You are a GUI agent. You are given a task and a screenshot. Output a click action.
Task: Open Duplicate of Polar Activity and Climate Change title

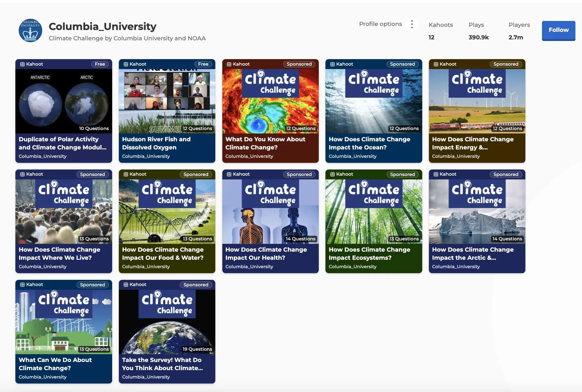[63, 143]
